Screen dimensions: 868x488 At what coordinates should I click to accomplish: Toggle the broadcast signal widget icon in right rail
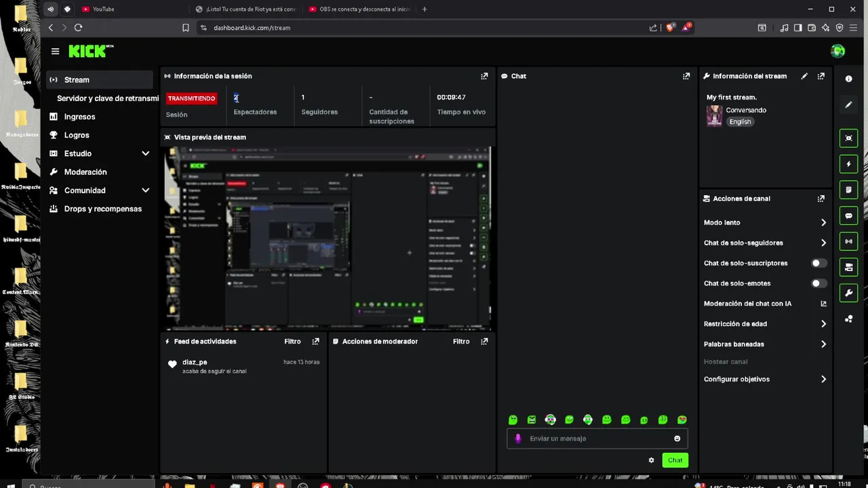[x=849, y=241]
